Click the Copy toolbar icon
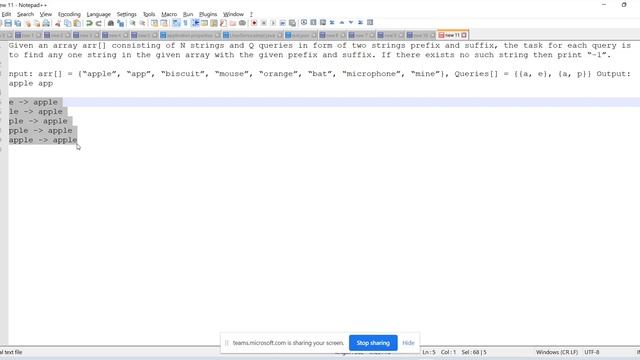The image size is (640, 360). click(x=67, y=23)
